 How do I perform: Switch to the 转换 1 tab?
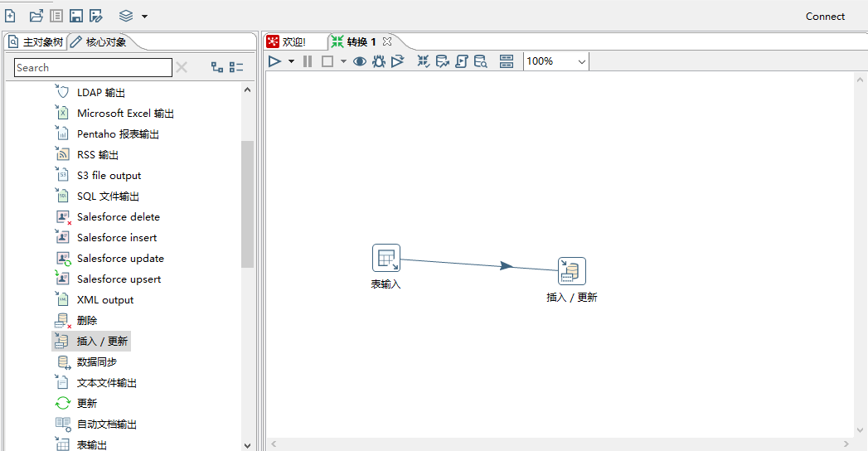pos(354,42)
